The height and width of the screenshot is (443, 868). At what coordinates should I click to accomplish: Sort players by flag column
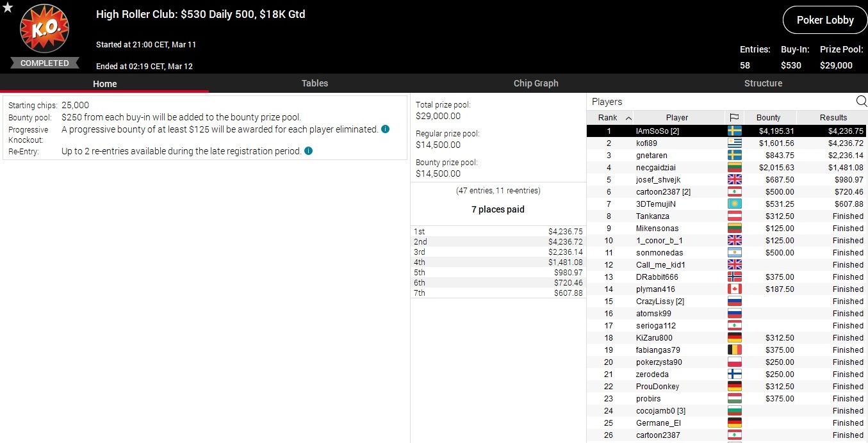point(734,118)
